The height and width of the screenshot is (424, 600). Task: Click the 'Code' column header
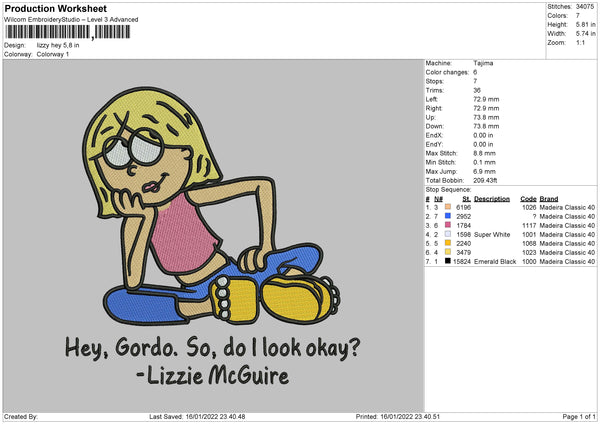[528, 199]
